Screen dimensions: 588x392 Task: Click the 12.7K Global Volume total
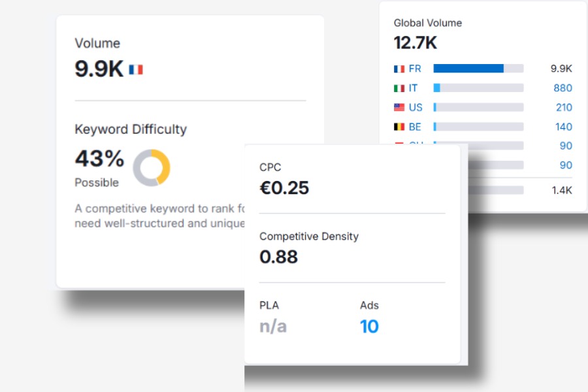tap(415, 43)
